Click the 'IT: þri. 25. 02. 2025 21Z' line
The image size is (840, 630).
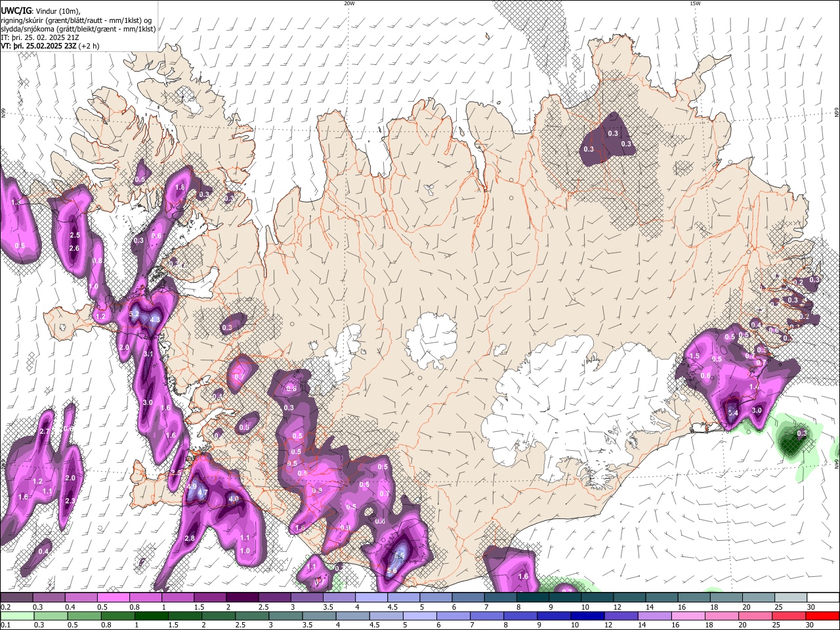(x=40, y=37)
